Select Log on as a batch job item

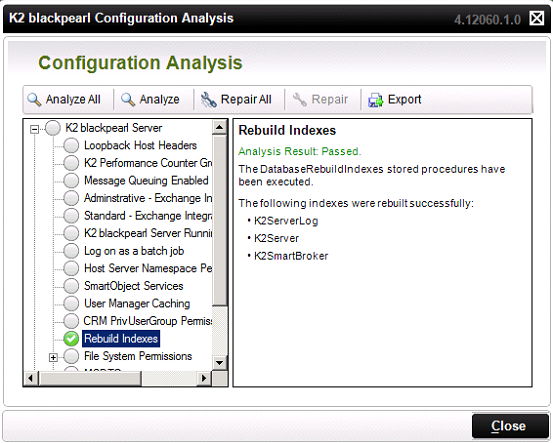pos(134,251)
